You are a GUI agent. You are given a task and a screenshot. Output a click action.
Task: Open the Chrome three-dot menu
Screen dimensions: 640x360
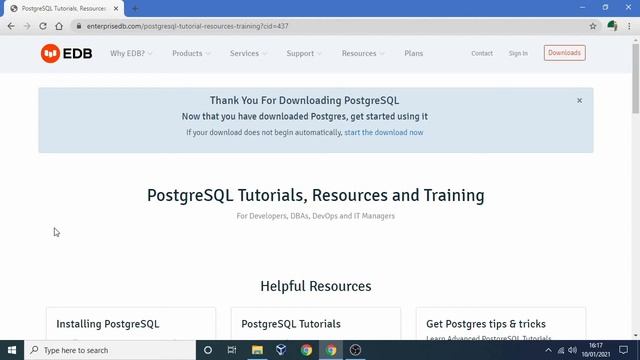629,26
